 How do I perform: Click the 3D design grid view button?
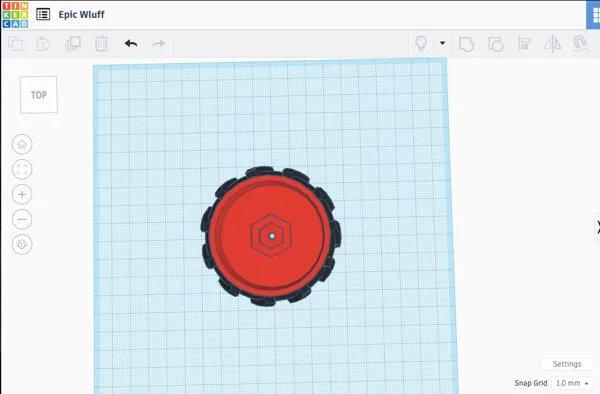tap(594, 15)
